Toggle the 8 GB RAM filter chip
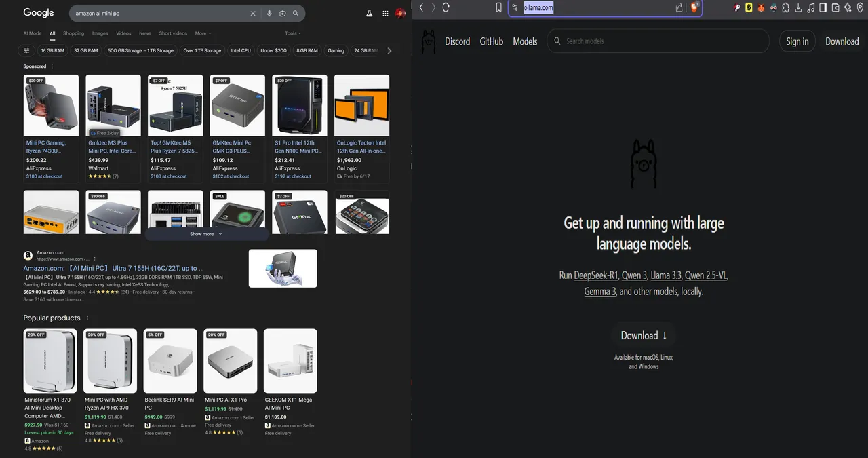 coord(307,50)
